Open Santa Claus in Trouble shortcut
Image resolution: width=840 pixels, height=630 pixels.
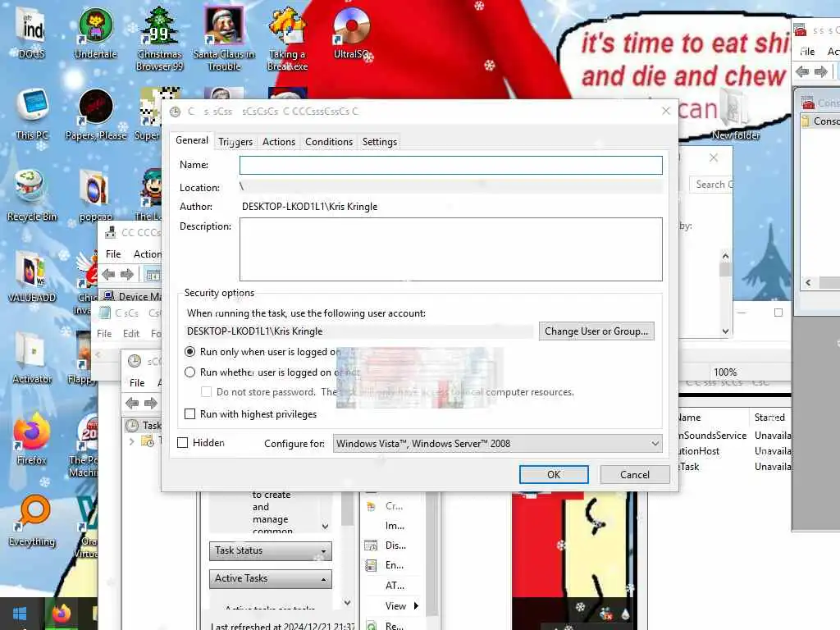pyautogui.click(x=224, y=39)
